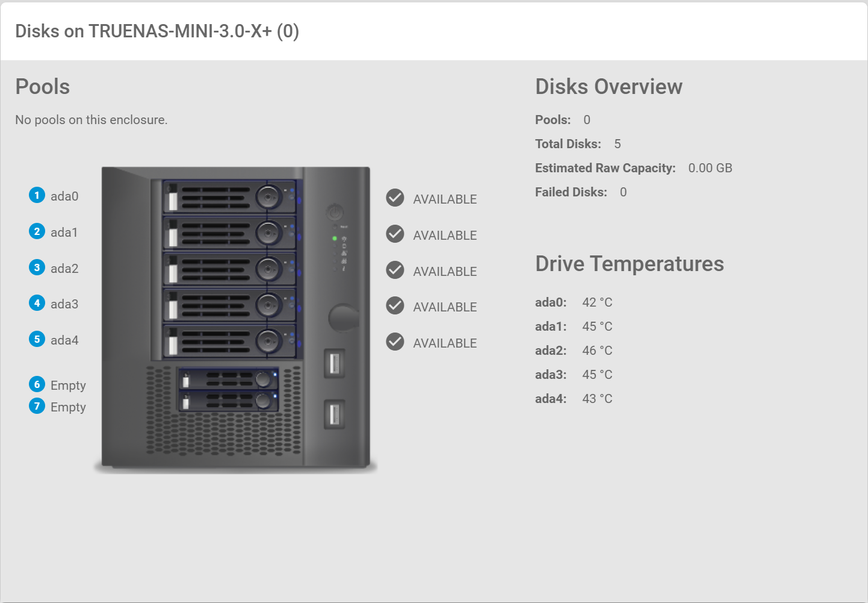Click 'No pools on this enclosure.' message

pos(91,120)
